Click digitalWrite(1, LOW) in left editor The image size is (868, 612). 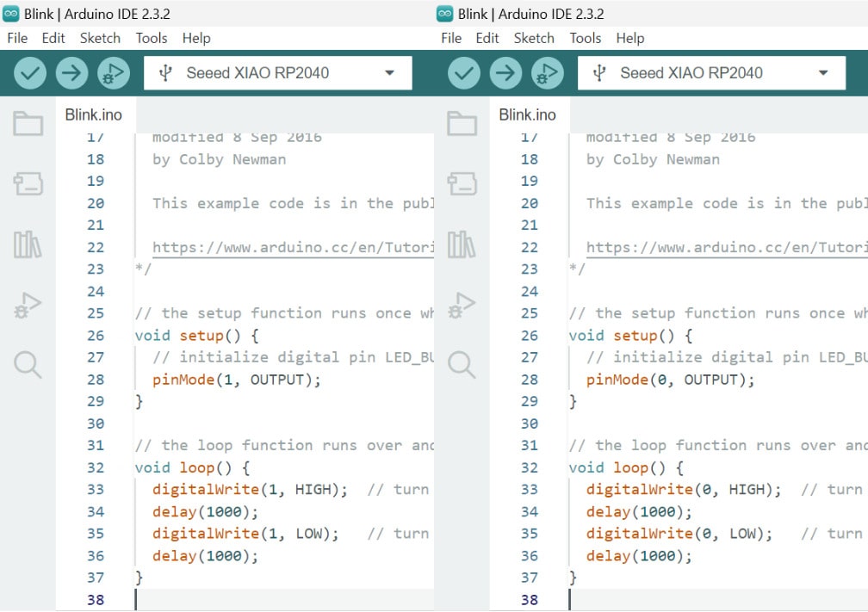245,534
